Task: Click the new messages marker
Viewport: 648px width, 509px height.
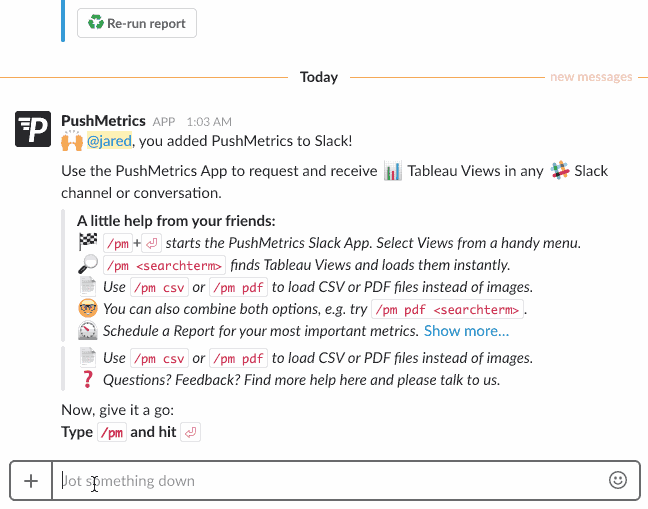Action: point(591,77)
